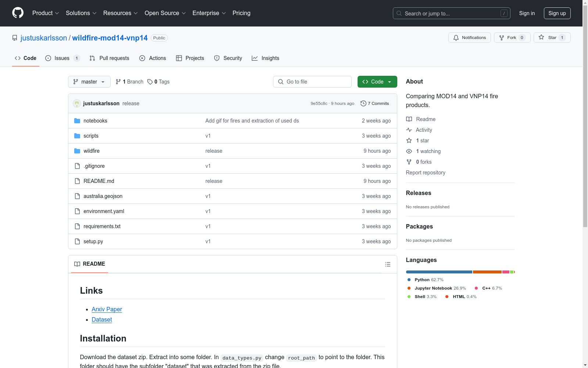
Task: Click the README.md file icon
Action: 77,181
